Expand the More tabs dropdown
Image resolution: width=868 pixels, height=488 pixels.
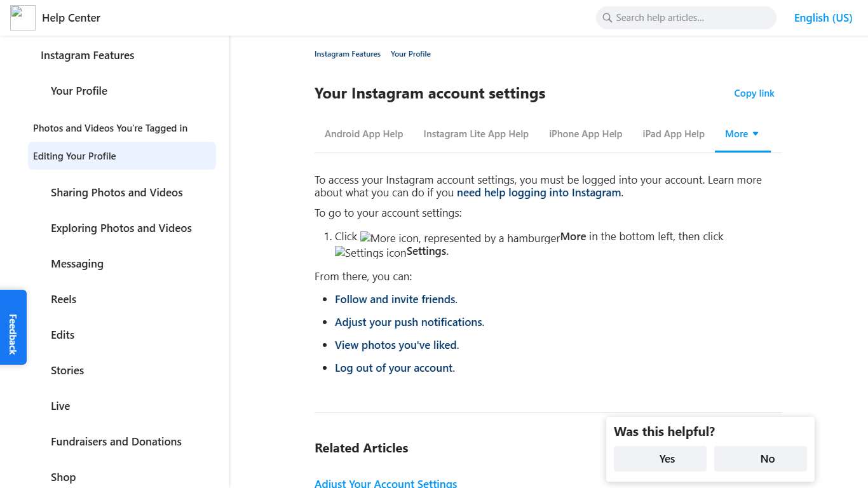point(742,134)
